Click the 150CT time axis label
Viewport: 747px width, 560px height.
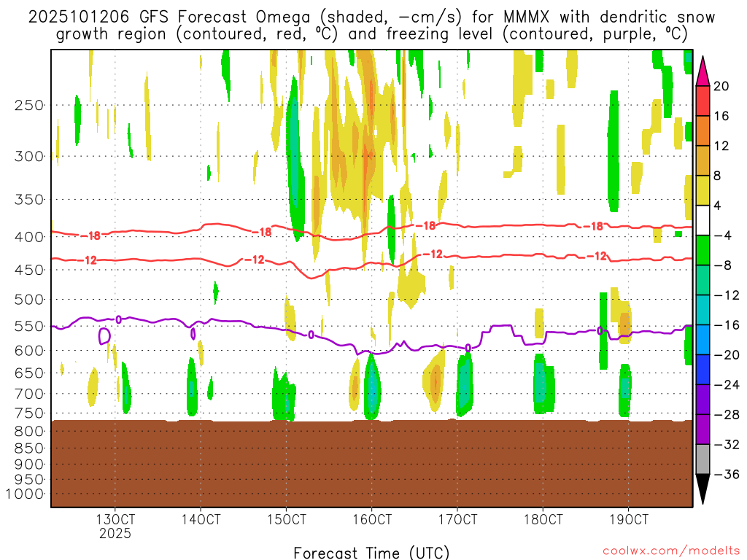click(x=287, y=519)
